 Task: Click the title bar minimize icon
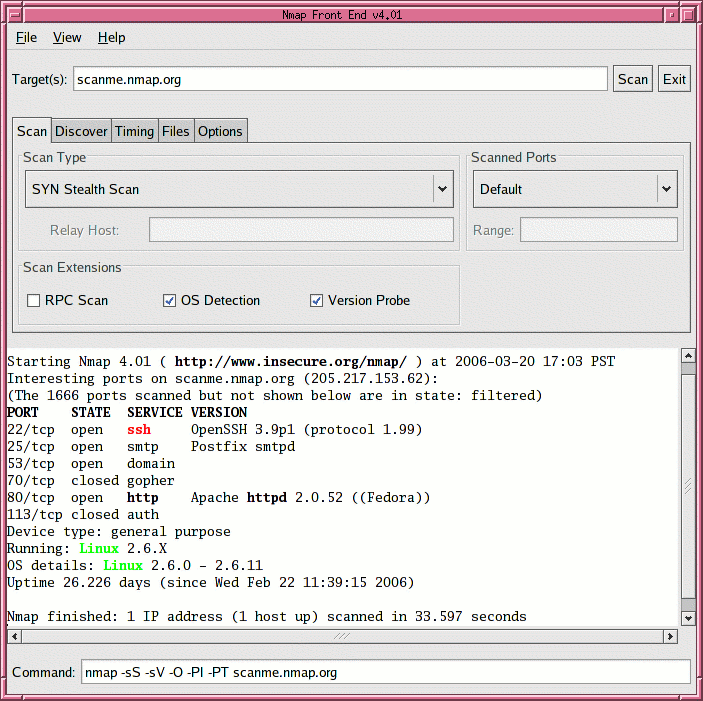point(671,15)
